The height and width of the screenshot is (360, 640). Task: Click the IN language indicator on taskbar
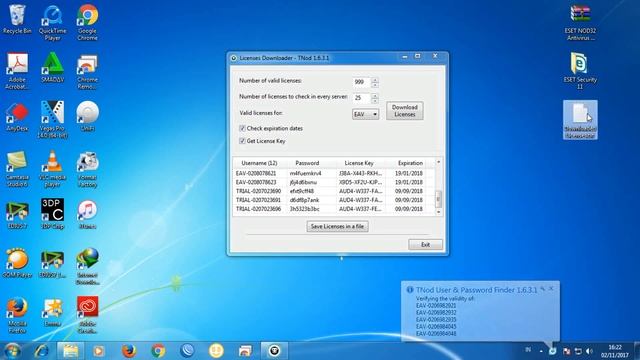pos(528,350)
